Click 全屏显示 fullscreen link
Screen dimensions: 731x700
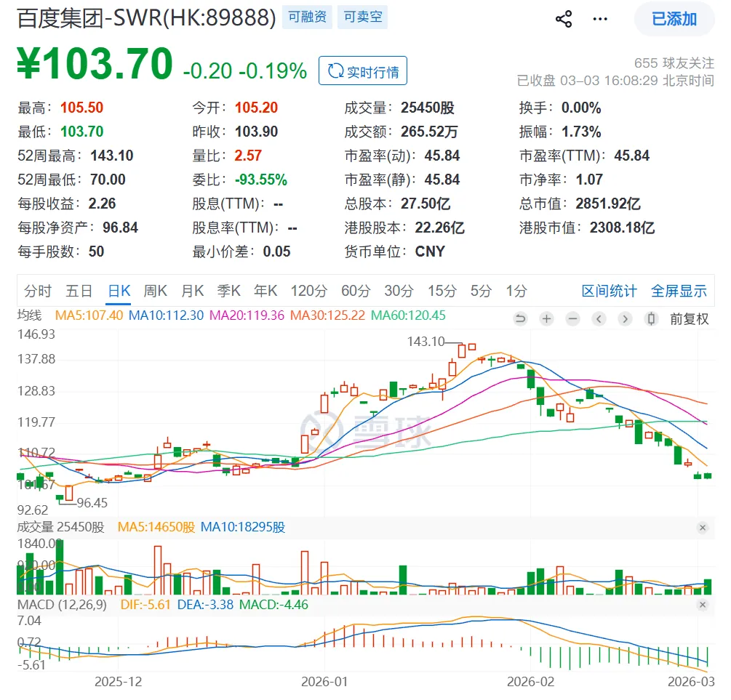click(679, 291)
